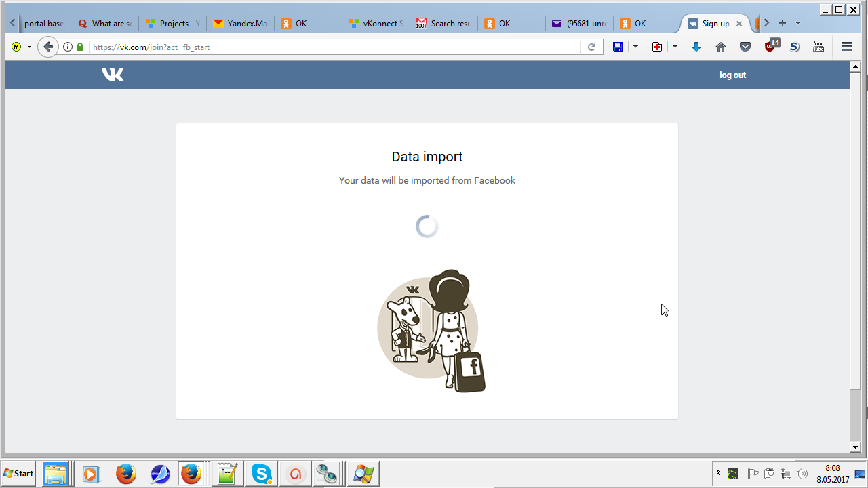Switch to the Projects tab
Screen dimensions: 868x488
pos(172,24)
